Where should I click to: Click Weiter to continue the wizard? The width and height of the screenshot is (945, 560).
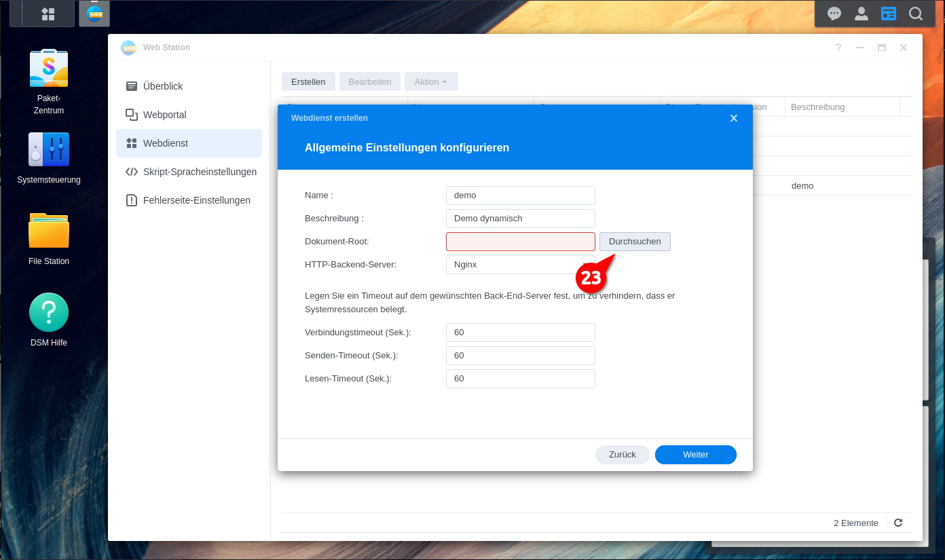pyautogui.click(x=695, y=455)
